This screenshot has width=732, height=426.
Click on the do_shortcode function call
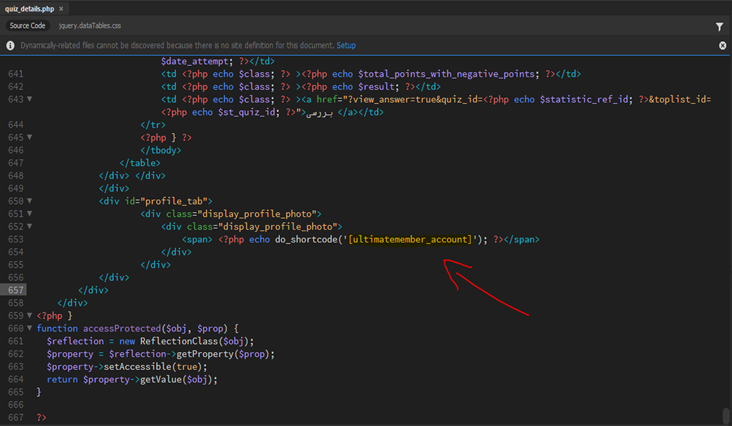[305, 239]
